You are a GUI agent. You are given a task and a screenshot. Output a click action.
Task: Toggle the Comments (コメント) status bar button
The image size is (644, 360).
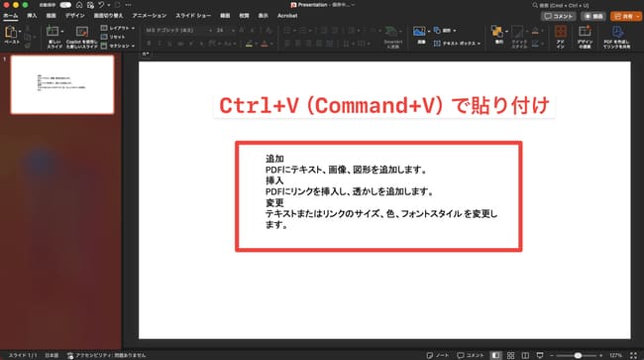click(x=471, y=355)
